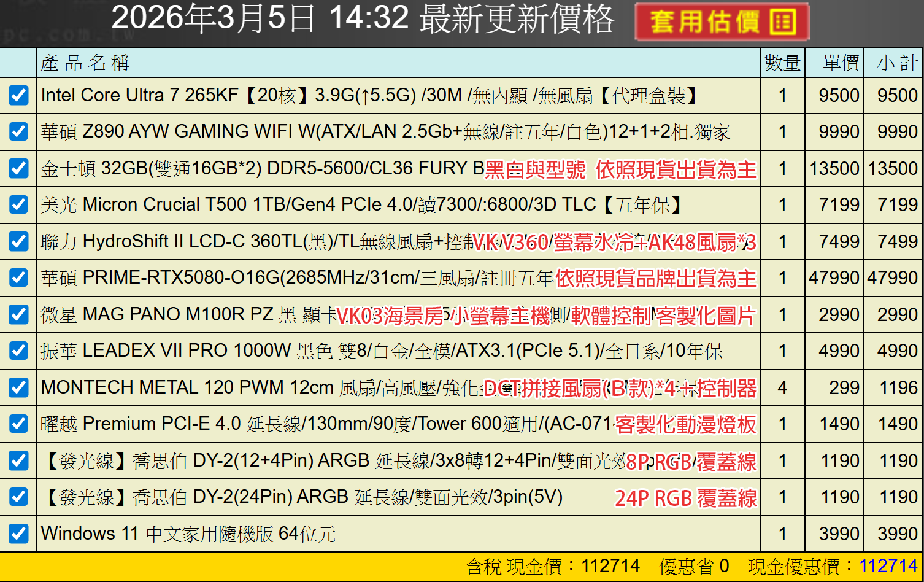Viewport: 924px width, 582px height.
Task: Click the 7499 subtotal of 聯力 HydroShift
Action: click(x=898, y=241)
